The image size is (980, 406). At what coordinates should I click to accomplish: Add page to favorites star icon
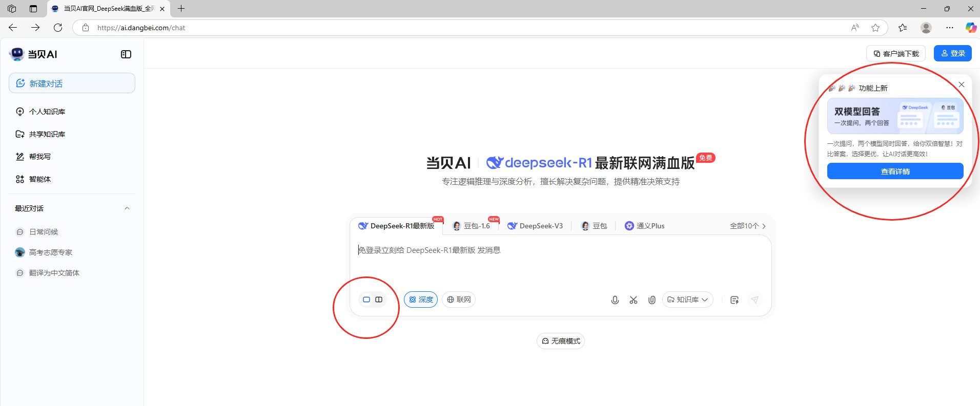875,28
